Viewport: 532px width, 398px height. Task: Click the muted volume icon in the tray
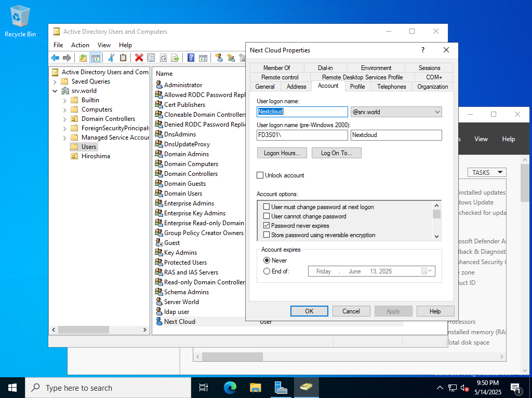(465, 388)
